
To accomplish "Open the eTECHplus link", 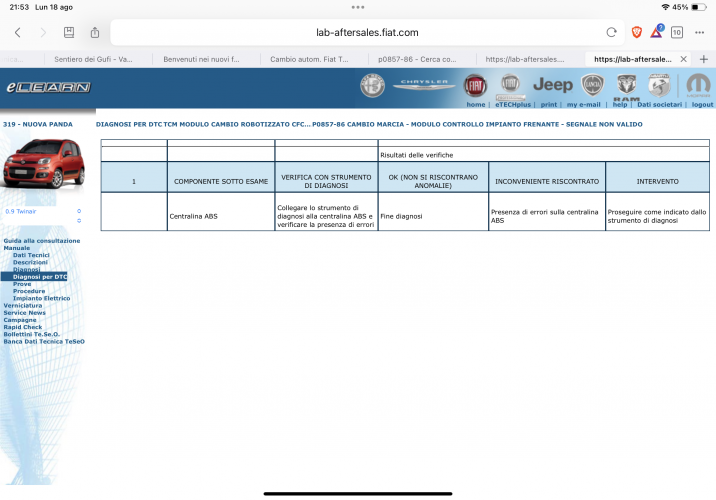I will coord(512,104).
